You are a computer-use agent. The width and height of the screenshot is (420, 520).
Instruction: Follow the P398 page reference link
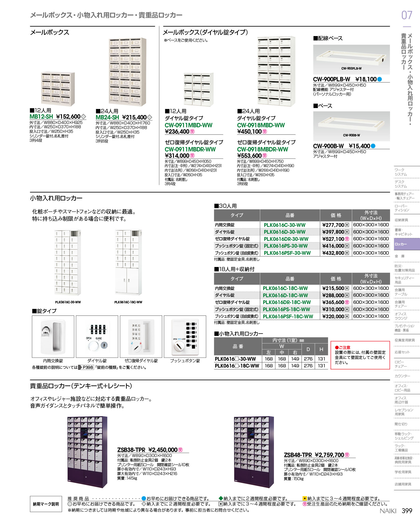[86, 367]
